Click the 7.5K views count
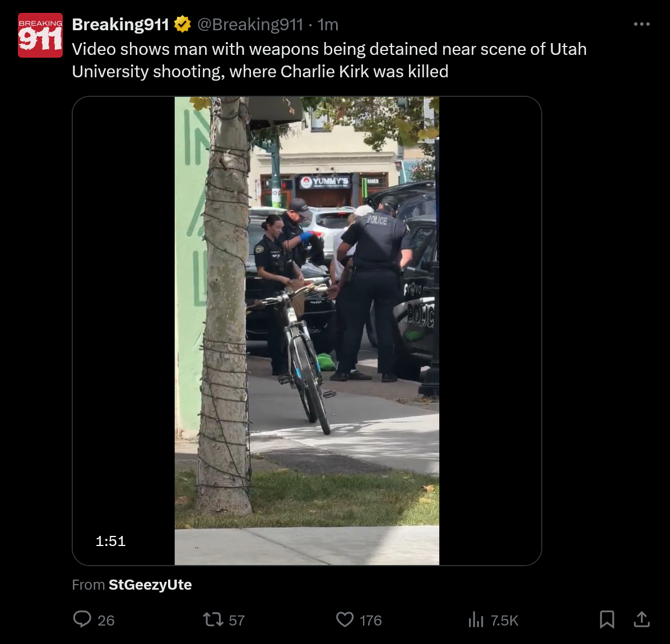Viewport: 670px width, 644px height. 504,620
